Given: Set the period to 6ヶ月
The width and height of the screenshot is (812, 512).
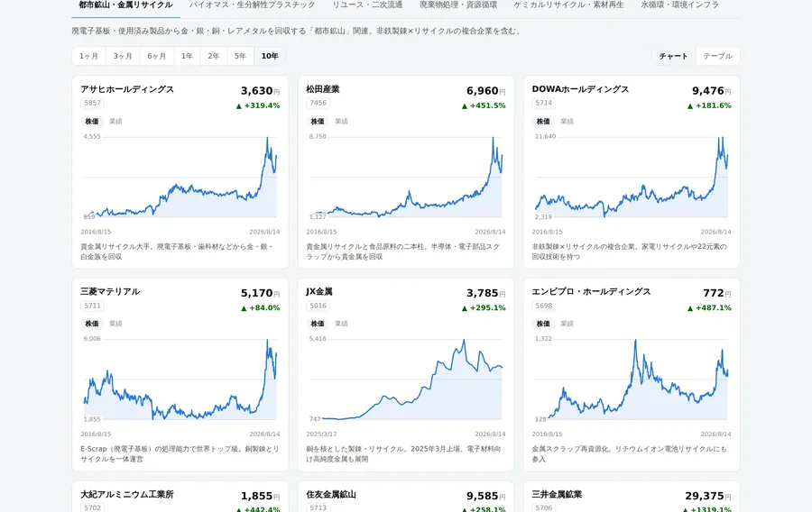Looking at the screenshot, I should click(157, 56).
